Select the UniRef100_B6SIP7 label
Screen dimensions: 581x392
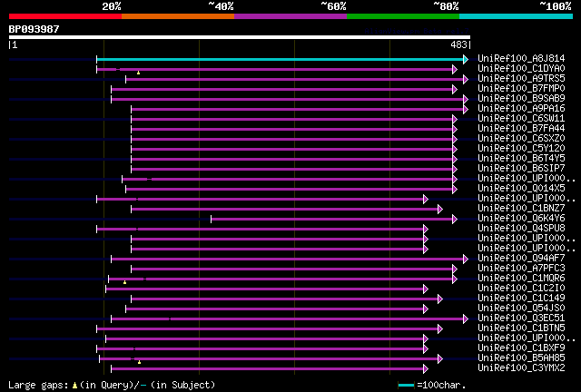pos(521,168)
